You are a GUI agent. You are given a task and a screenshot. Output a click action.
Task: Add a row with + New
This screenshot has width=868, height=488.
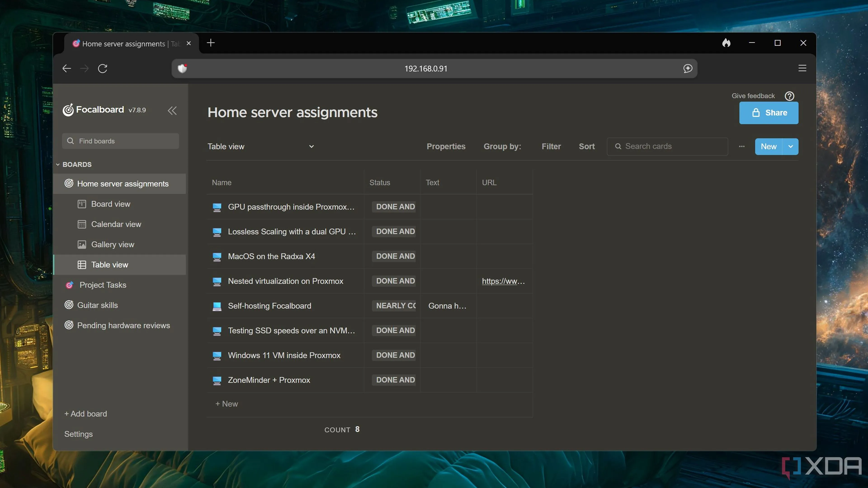[227, 404]
